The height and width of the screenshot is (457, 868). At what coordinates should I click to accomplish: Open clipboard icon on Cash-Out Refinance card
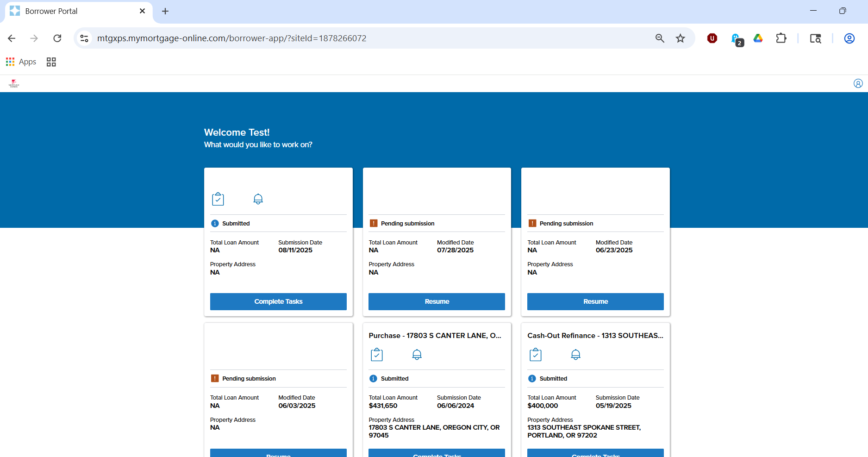(x=535, y=355)
